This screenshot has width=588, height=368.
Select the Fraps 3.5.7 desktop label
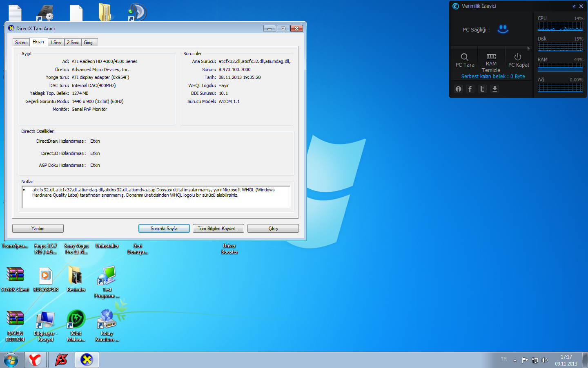[46, 249]
